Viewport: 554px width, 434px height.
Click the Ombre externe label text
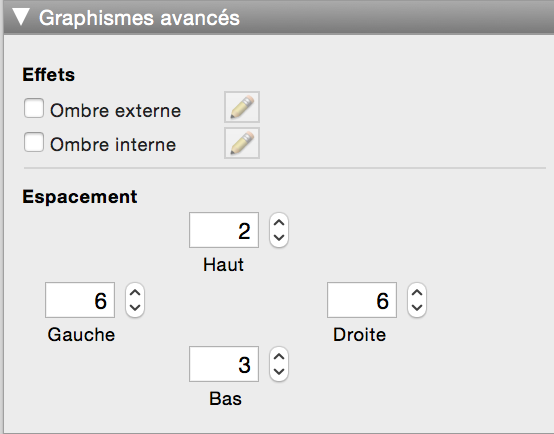(x=116, y=111)
